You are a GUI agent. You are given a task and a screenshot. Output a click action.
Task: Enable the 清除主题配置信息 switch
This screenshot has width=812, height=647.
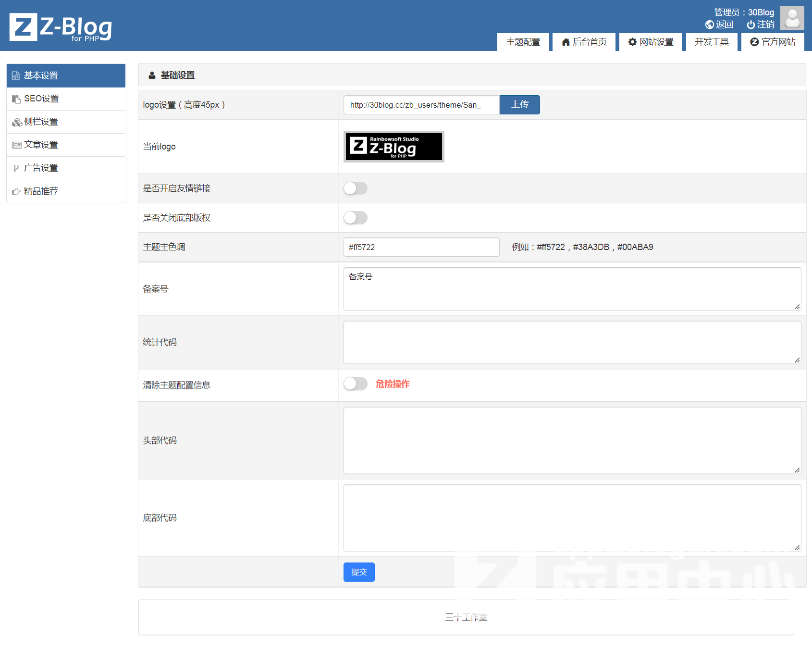click(356, 384)
